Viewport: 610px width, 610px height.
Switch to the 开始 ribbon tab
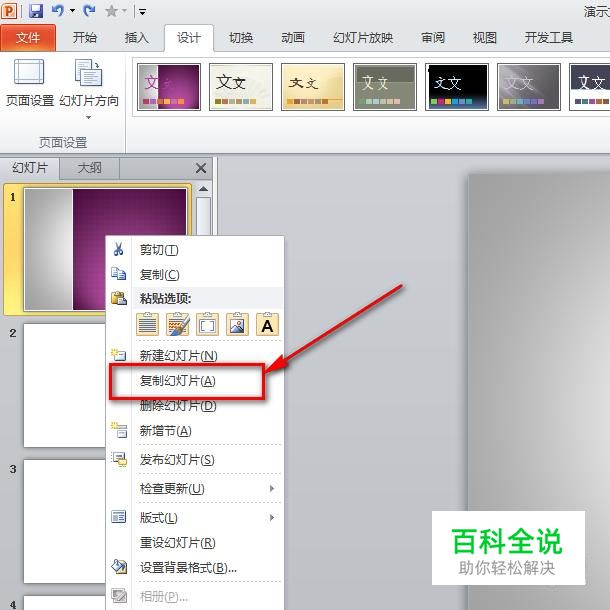[x=85, y=38]
